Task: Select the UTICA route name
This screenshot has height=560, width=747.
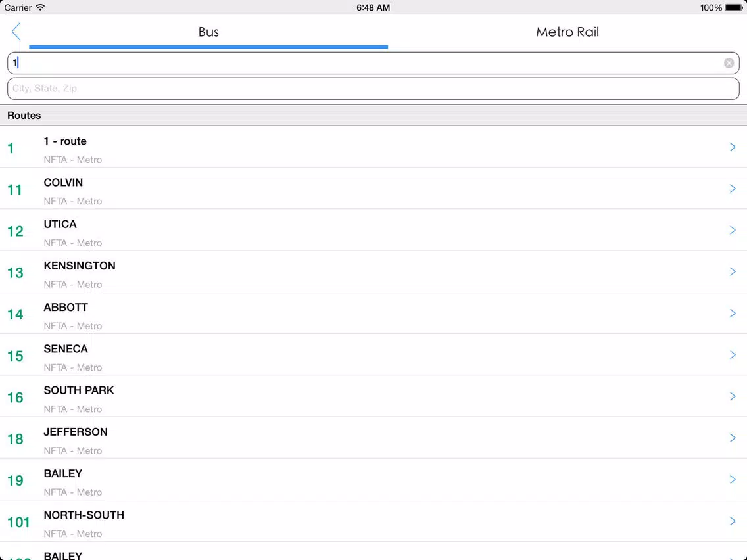Action: 60,224
